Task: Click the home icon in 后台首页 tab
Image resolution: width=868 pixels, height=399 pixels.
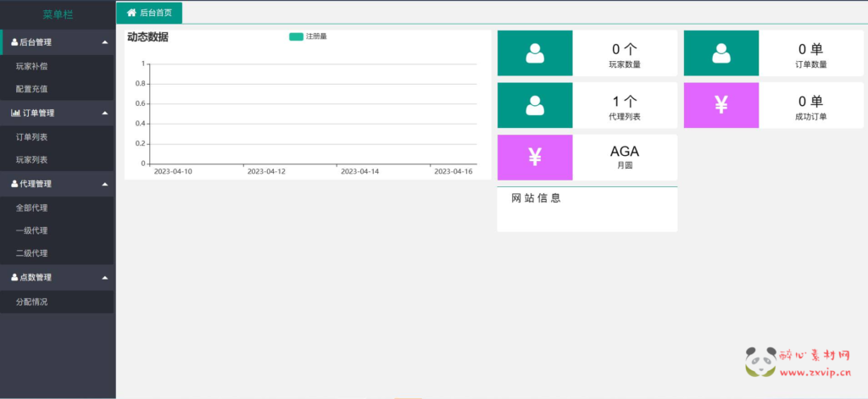Action: pyautogui.click(x=131, y=13)
